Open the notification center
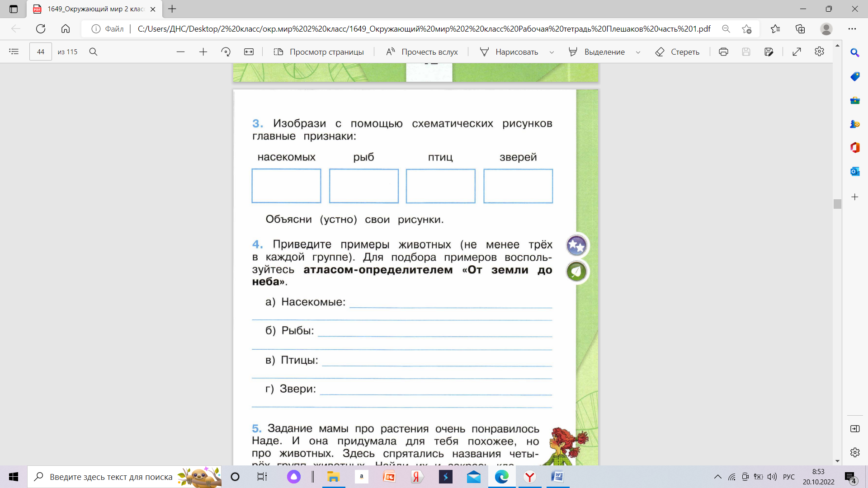This screenshot has width=868, height=488. point(851,477)
